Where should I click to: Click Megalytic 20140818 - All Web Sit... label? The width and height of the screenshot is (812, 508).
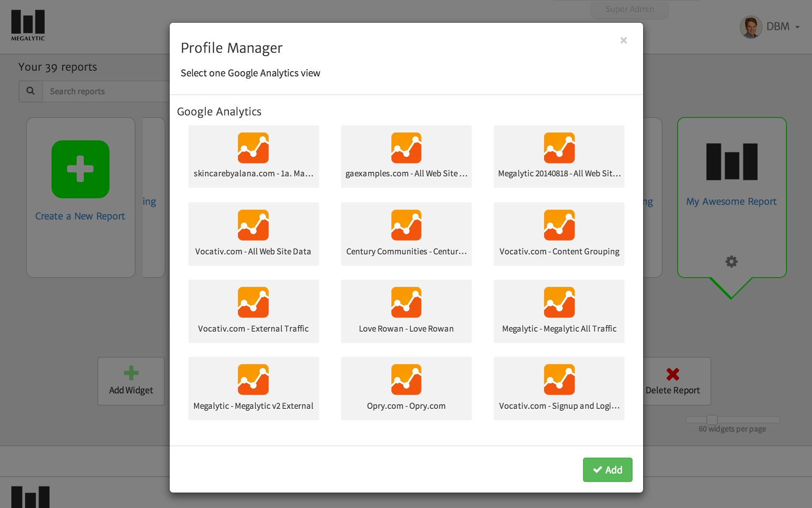559,174
